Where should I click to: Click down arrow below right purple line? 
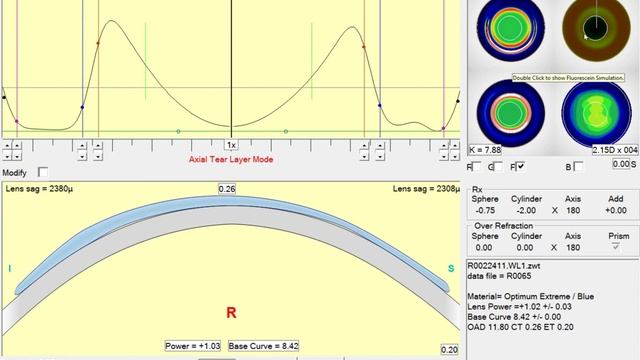click(x=444, y=156)
